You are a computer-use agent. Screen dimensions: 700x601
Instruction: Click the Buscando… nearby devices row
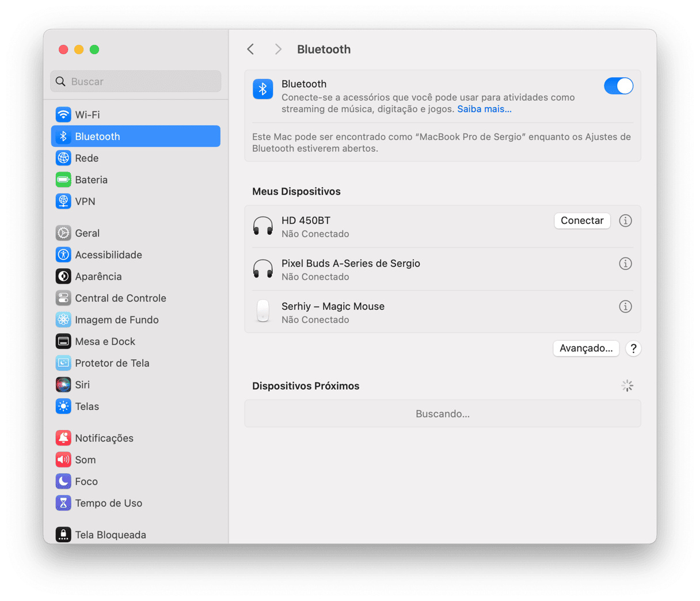pos(443,414)
